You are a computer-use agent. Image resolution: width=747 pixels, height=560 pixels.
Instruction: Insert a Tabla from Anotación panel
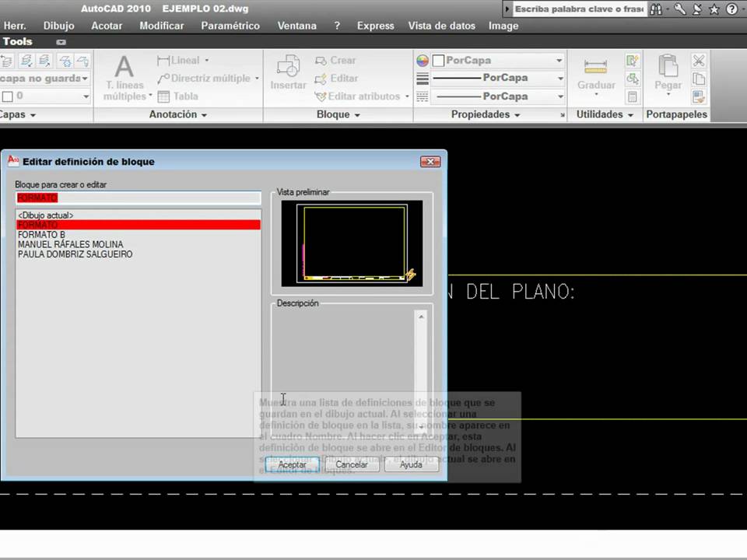pyautogui.click(x=177, y=96)
